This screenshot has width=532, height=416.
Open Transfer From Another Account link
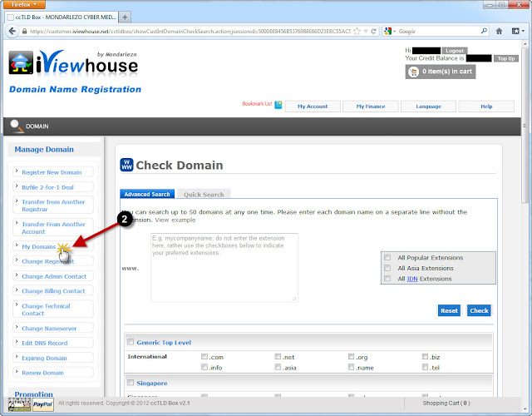coord(53,228)
